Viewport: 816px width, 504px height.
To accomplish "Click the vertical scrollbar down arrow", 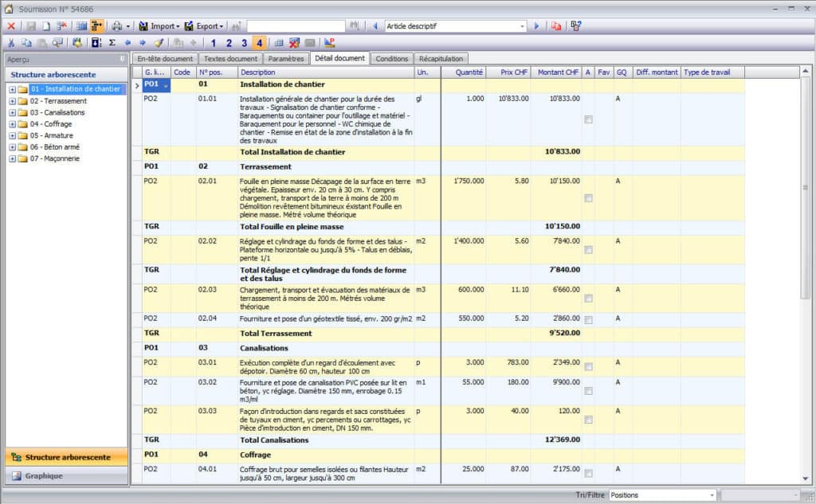I will [x=805, y=479].
